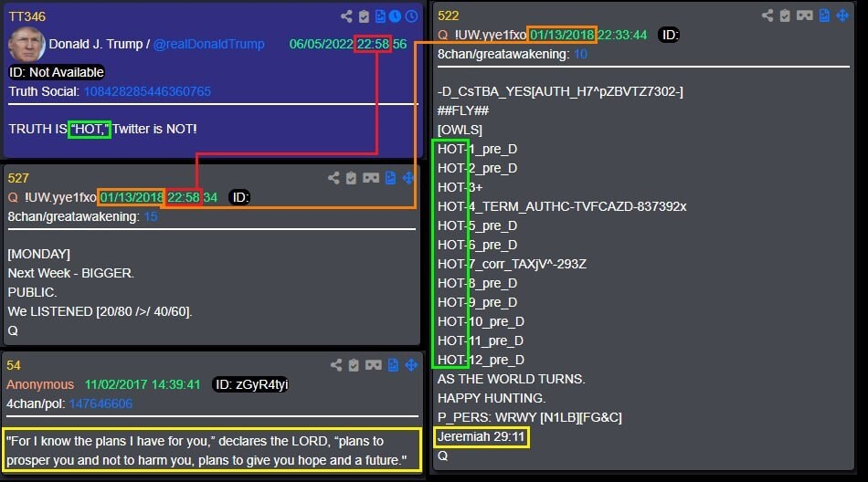868x482 pixels.
Task: Click the 'ID: zGyR4tyi' badge
Action: [251, 384]
